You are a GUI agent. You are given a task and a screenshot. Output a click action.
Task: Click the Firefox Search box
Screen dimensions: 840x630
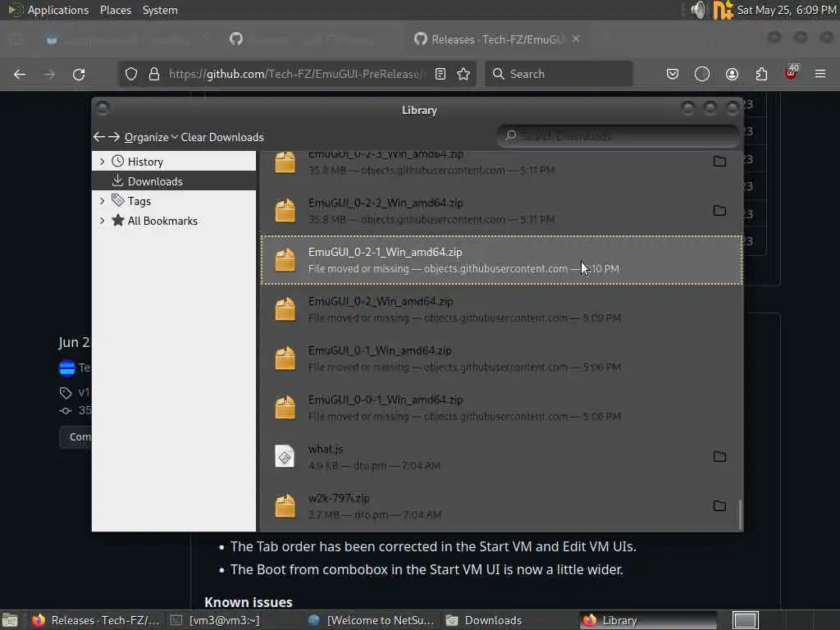click(559, 74)
